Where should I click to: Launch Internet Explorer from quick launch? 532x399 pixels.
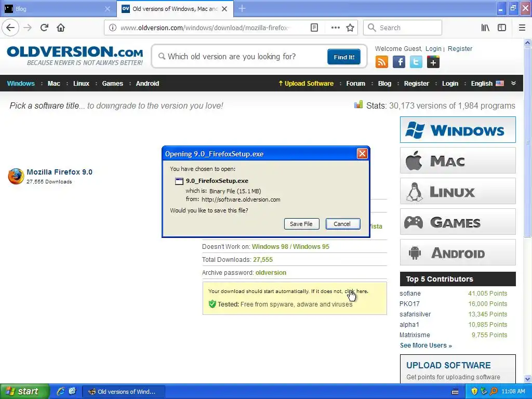pos(61,391)
